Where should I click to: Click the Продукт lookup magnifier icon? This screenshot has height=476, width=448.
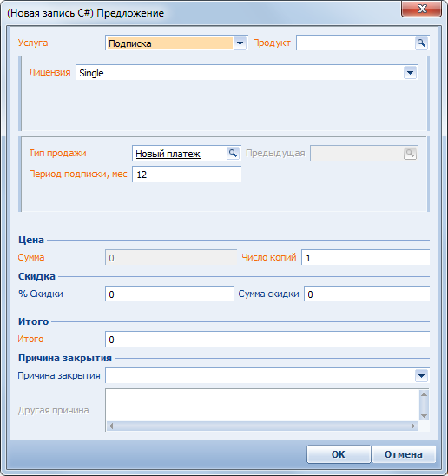point(421,43)
